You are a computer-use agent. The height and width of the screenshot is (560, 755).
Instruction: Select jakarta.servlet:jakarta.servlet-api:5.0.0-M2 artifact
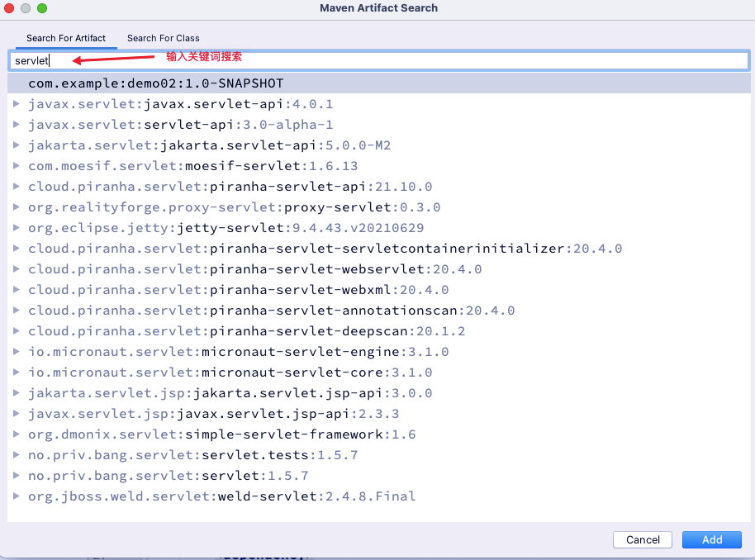pyautogui.click(x=210, y=145)
